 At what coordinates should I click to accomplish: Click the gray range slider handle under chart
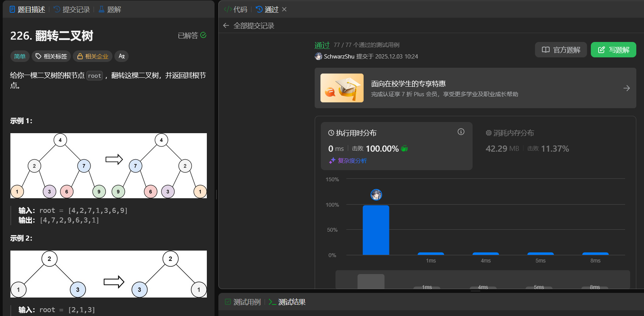(371, 281)
